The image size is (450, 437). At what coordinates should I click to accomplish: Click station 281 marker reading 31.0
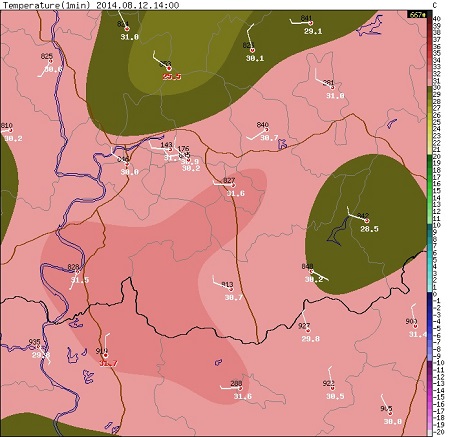tap(332, 88)
